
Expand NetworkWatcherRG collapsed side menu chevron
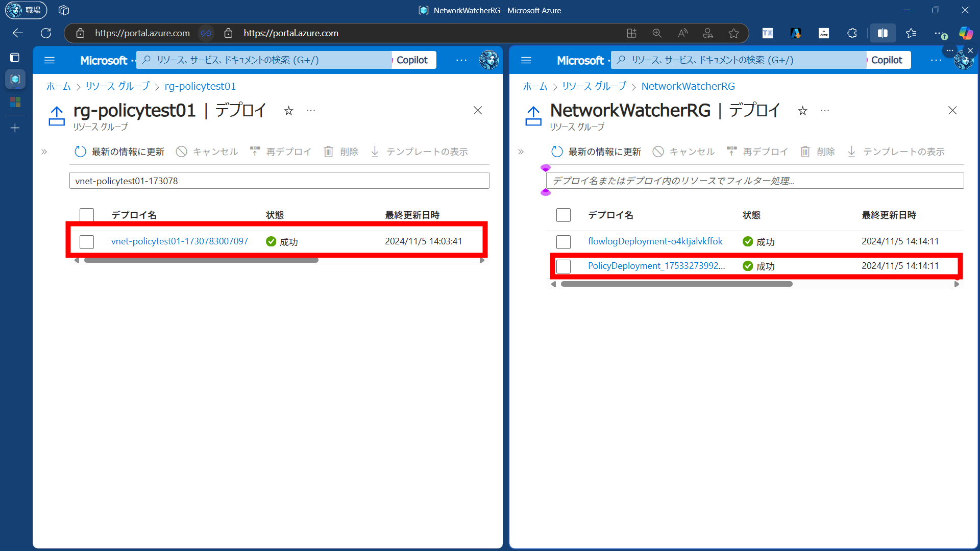pyautogui.click(x=521, y=152)
